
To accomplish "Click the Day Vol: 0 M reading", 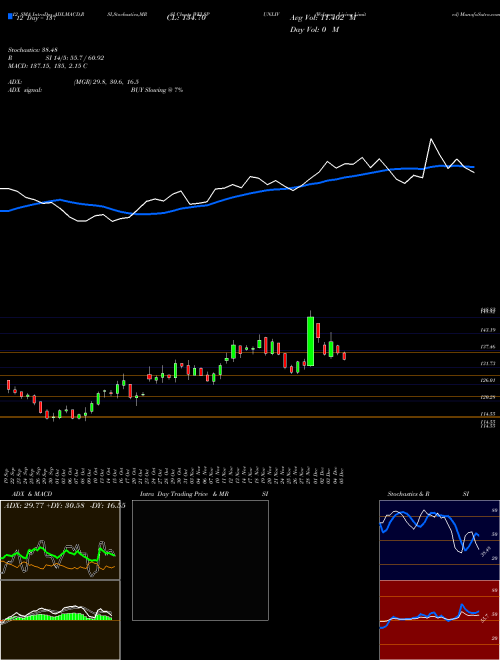I will pyautogui.click(x=314, y=30).
